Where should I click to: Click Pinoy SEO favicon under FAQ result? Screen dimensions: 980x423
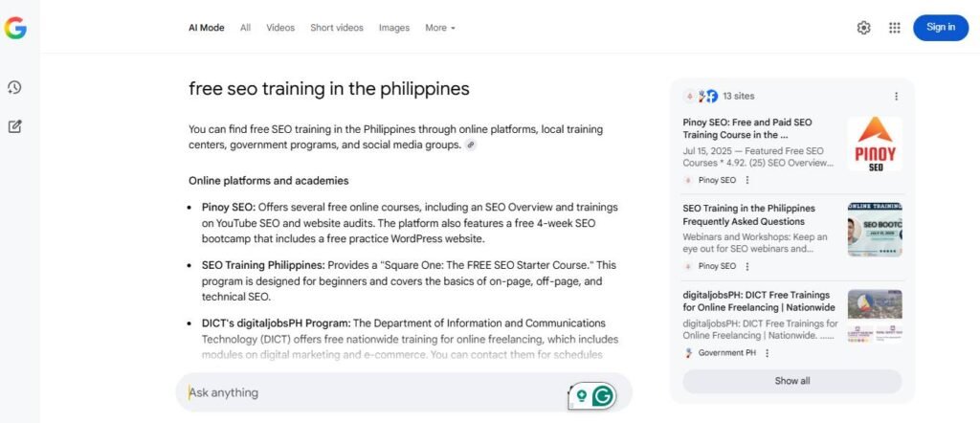(689, 266)
